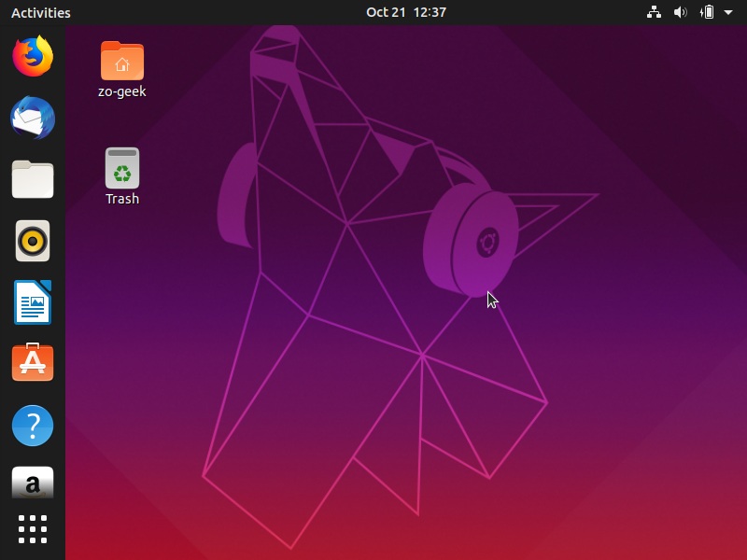
Task: Launch the Amazon dock icon
Action: [x=33, y=483]
